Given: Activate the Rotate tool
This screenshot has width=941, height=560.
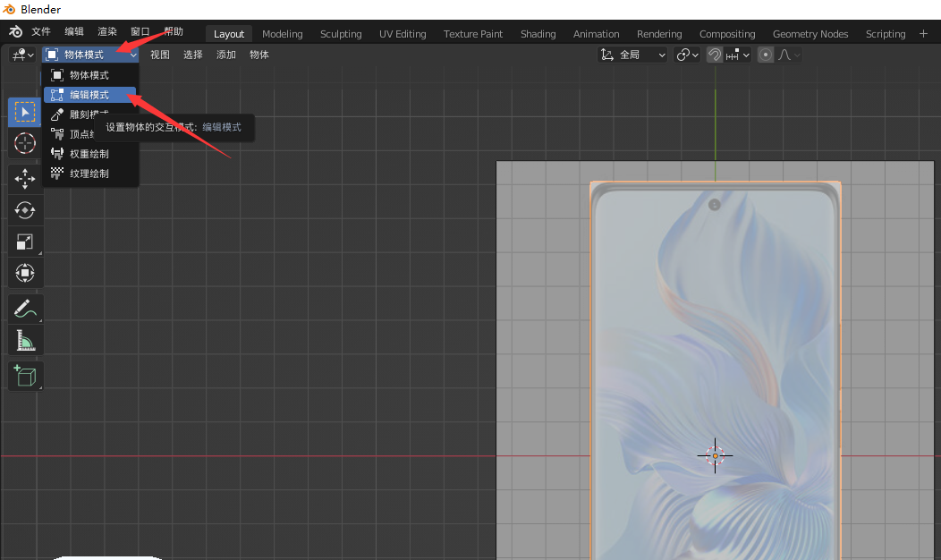Looking at the screenshot, I should 25,210.
